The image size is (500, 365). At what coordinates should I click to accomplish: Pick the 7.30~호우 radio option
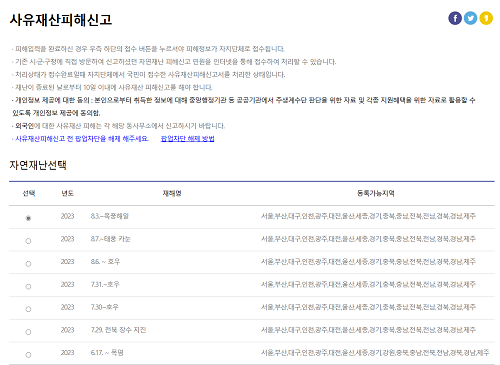point(28,309)
